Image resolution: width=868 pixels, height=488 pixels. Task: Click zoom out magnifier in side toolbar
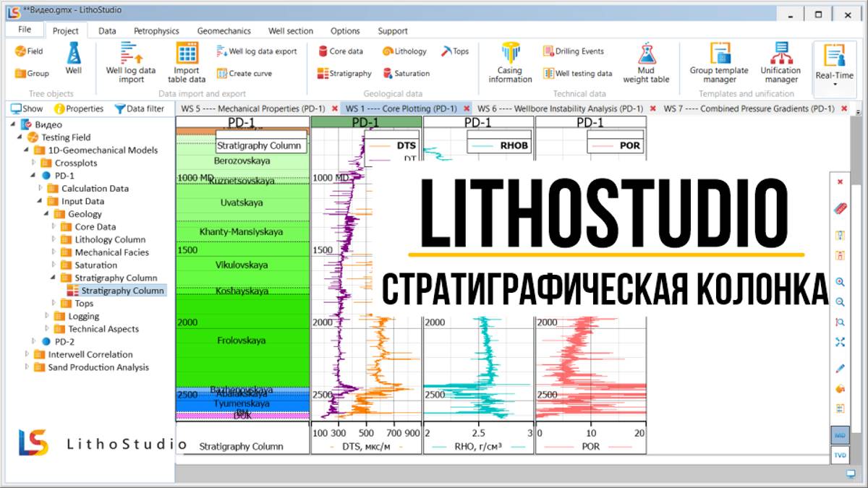840,302
